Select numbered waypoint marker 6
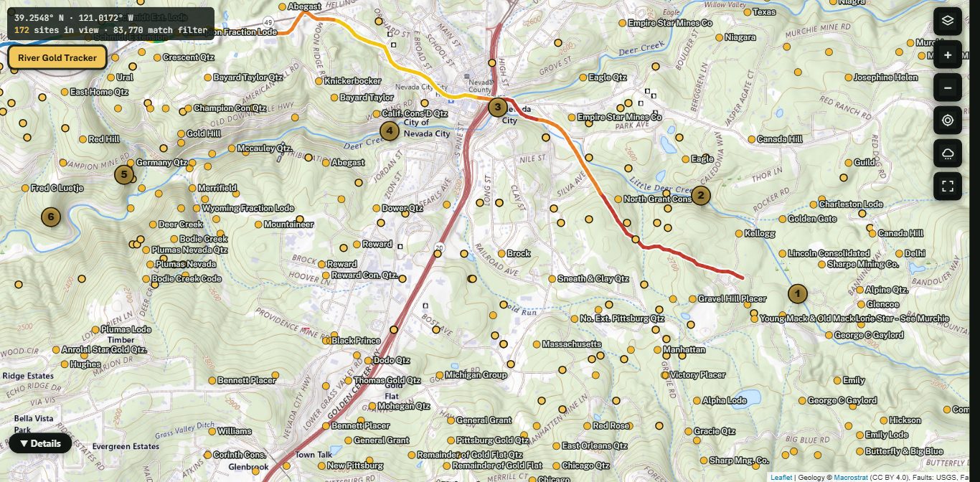The height and width of the screenshot is (482, 980). coord(50,216)
